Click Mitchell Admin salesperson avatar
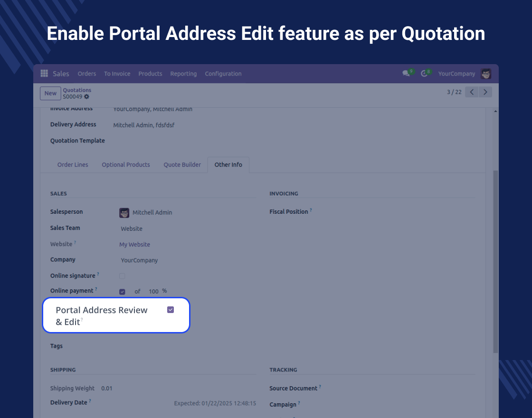 coord(124,213)
